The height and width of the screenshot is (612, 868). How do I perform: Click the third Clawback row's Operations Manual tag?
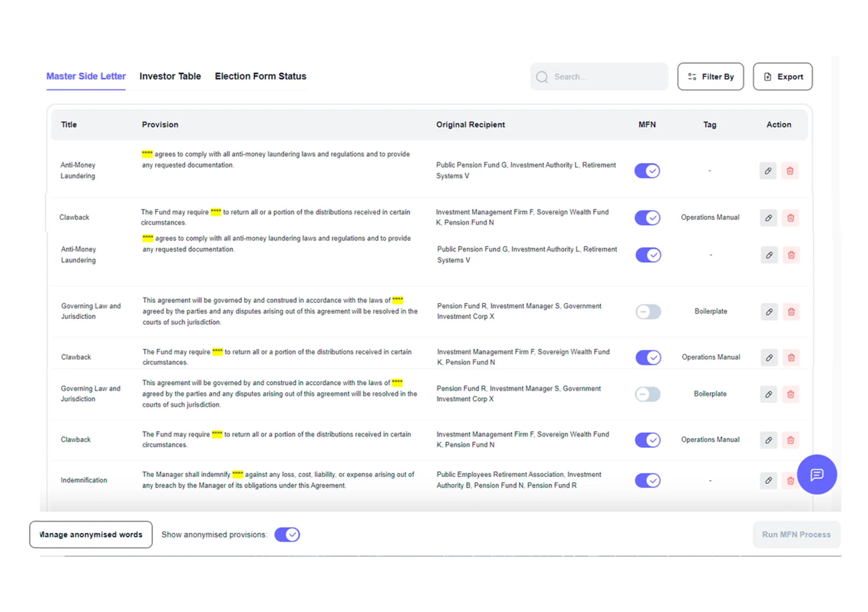710,440
